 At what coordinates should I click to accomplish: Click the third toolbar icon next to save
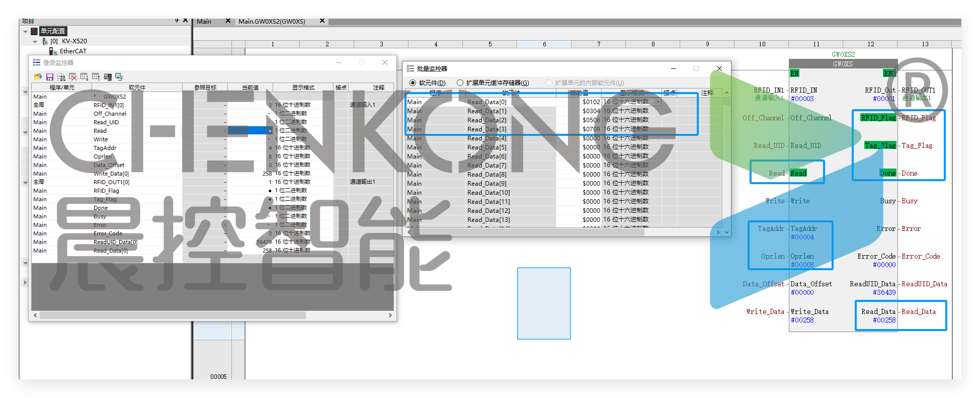pos(61,77)
